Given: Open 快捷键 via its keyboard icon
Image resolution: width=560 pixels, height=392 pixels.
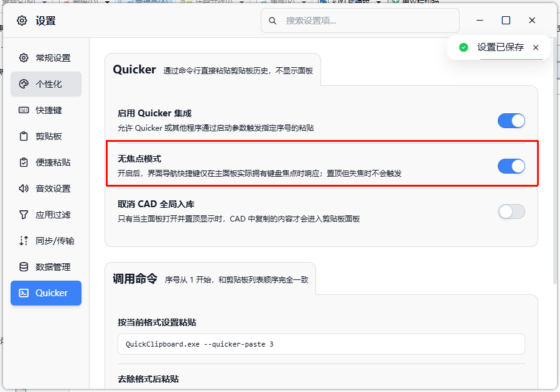Looking at the screenshot, I should (24, 110).
